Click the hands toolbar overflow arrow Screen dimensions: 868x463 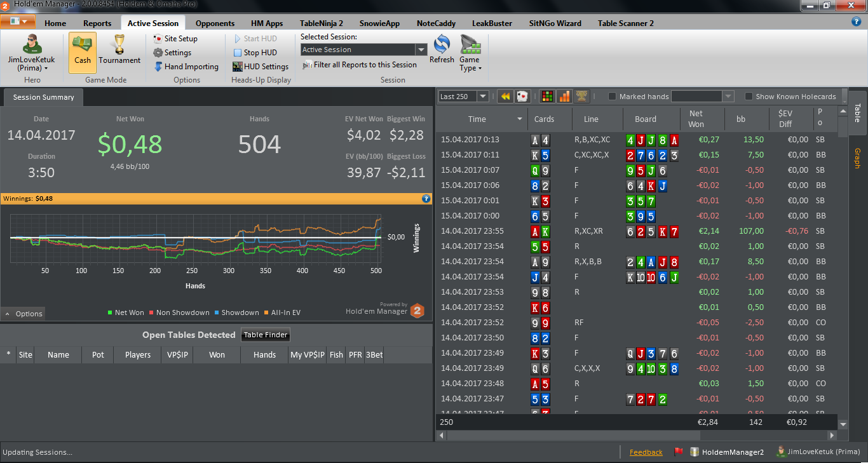click(x=844, y=97)
